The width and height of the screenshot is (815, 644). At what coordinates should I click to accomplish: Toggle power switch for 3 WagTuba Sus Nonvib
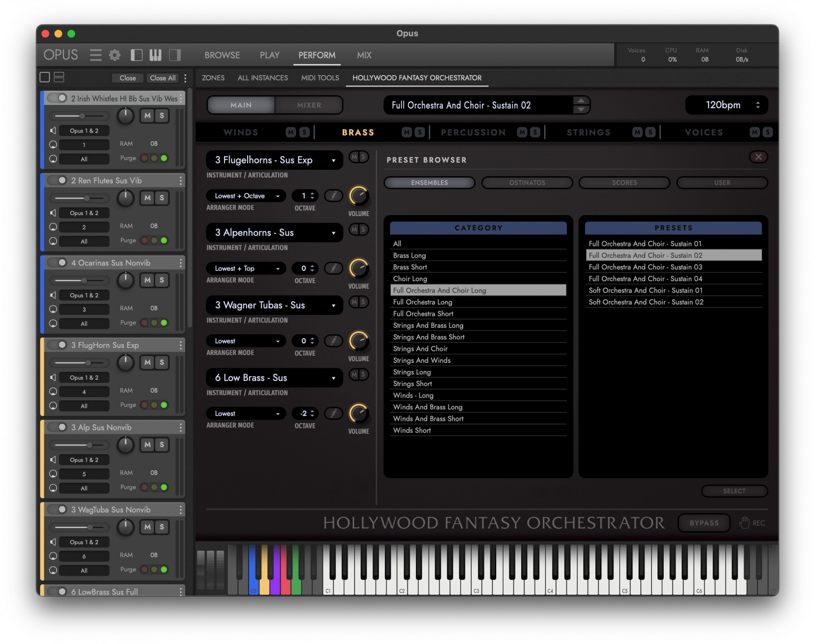point(57,509)
